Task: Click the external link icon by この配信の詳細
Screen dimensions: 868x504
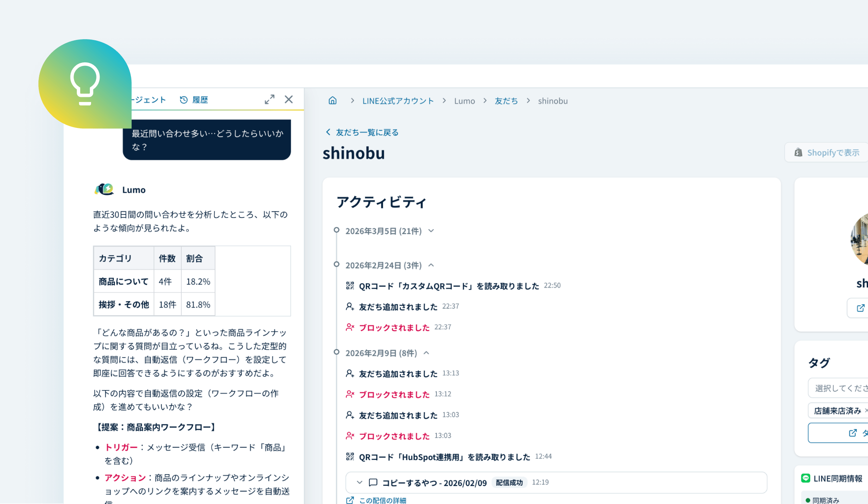Action: coord(349,500)
